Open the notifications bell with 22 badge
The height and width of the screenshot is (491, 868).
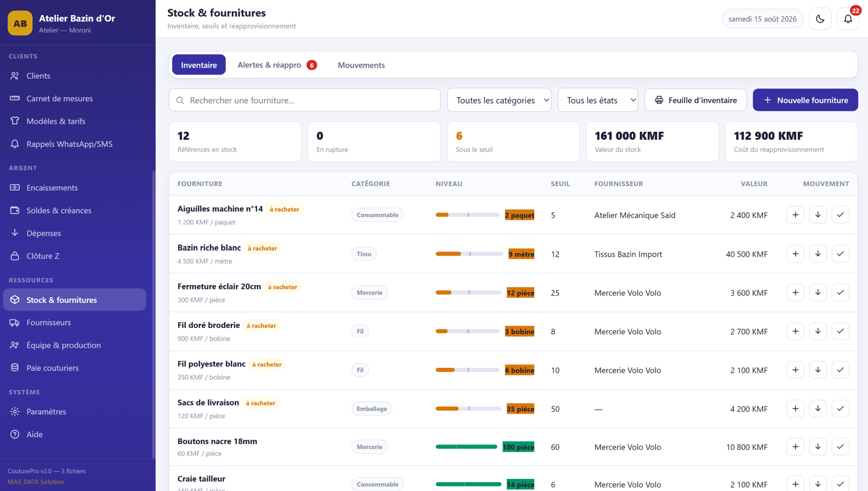[x=848, y=19]
